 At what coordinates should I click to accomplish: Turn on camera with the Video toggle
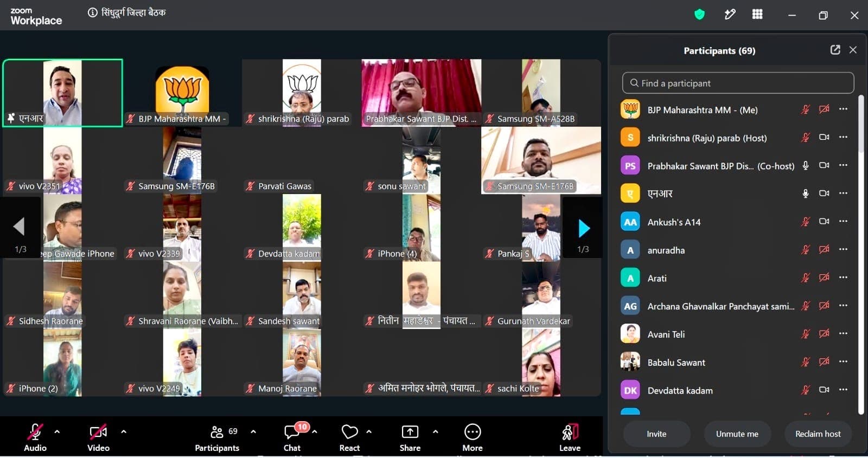point(98,437)
